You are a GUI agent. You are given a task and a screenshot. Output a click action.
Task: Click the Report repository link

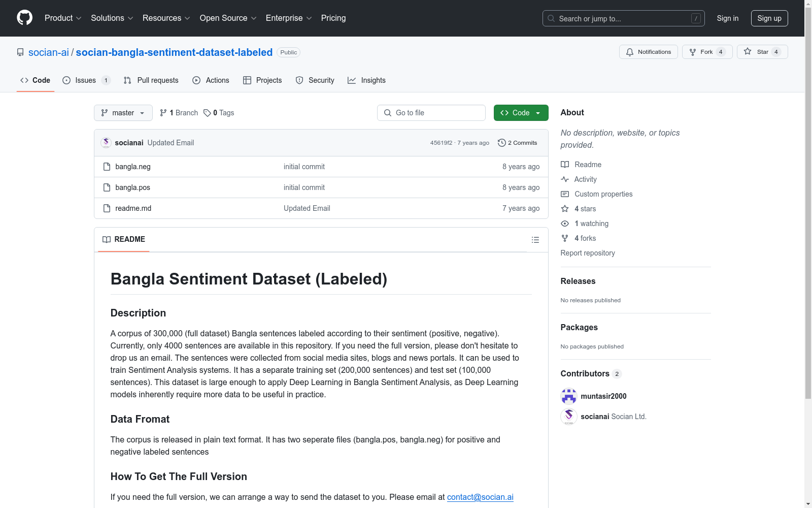pos(588,253)
